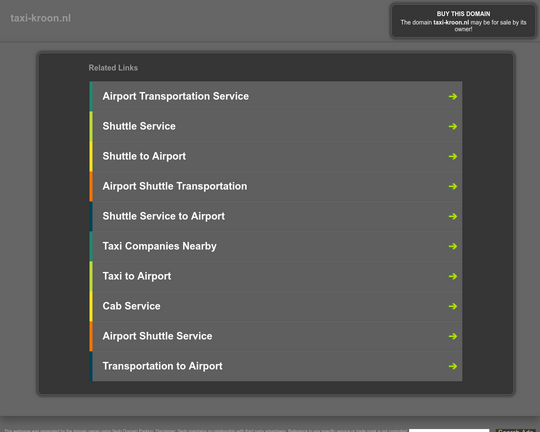540x432 pixels.
Task: Open Taxi Companies Nearby link text
Action: [159, 246]
